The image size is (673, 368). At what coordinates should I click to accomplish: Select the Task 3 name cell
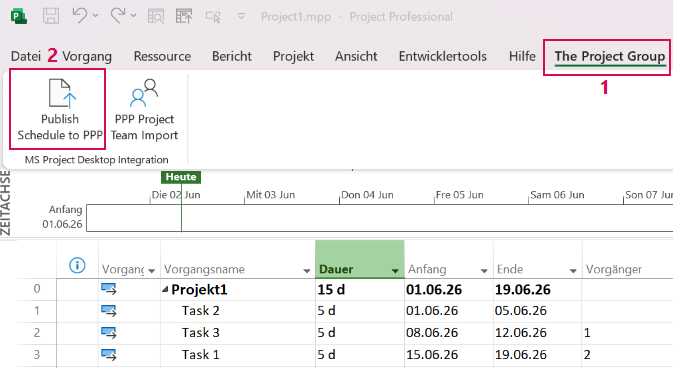pyautogui.click(x=238, y=333)
